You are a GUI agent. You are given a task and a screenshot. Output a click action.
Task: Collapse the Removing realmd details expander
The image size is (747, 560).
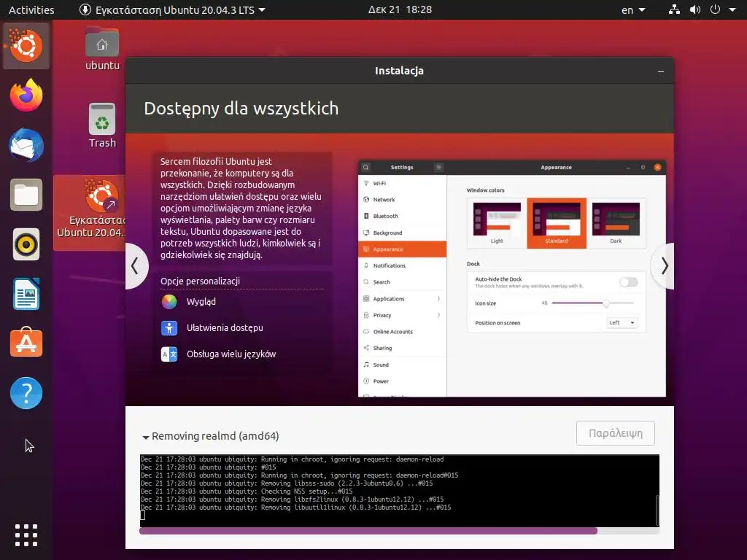click(x=146, y=437)
